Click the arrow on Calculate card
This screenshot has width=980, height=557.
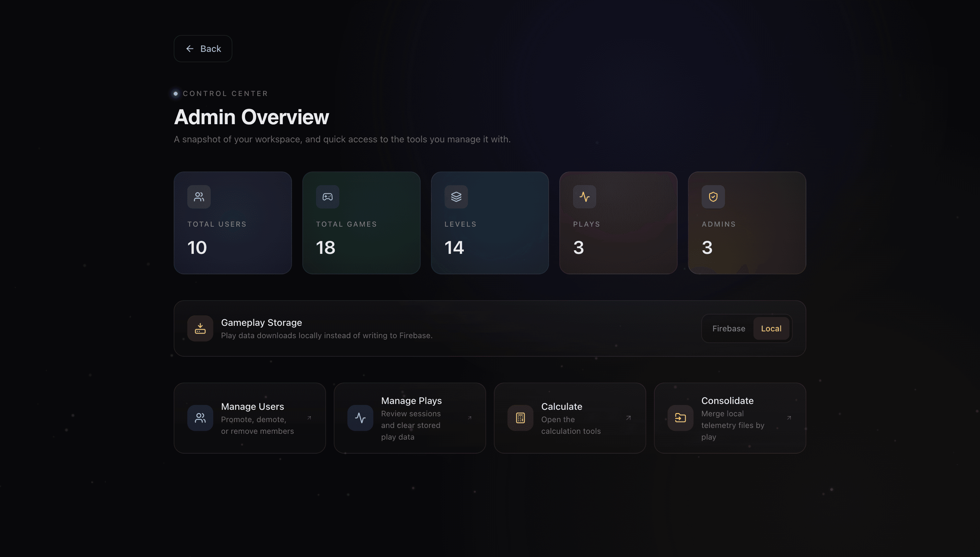[628, 418]
